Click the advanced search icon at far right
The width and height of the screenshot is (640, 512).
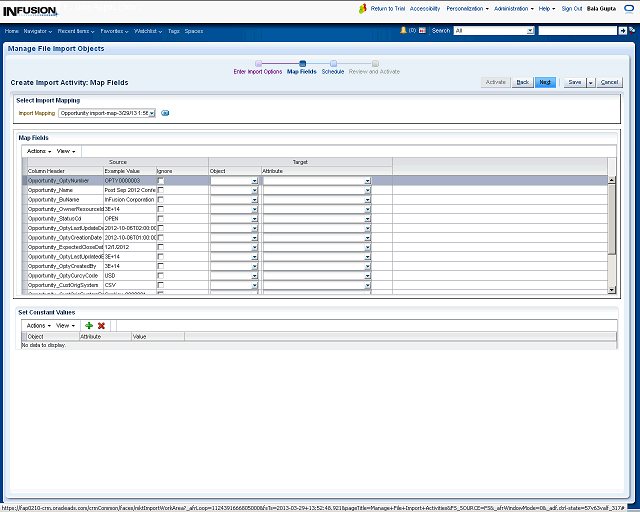pyautogui.click(x=633, y=31)
